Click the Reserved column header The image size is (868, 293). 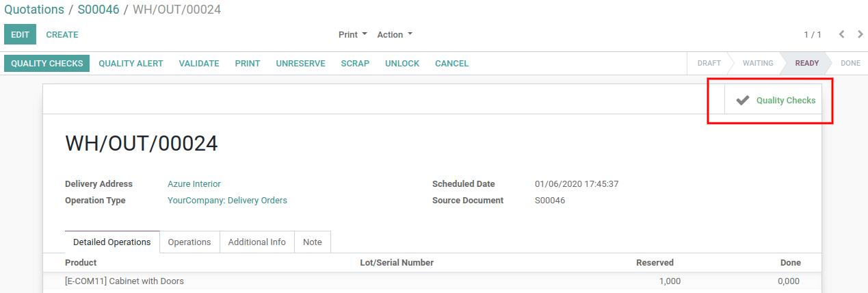coord(655,263)
